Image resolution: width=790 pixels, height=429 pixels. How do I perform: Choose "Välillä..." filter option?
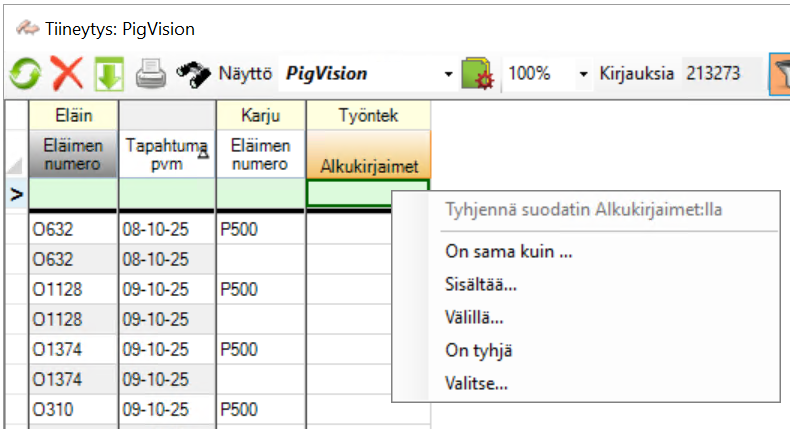[474, 318]
